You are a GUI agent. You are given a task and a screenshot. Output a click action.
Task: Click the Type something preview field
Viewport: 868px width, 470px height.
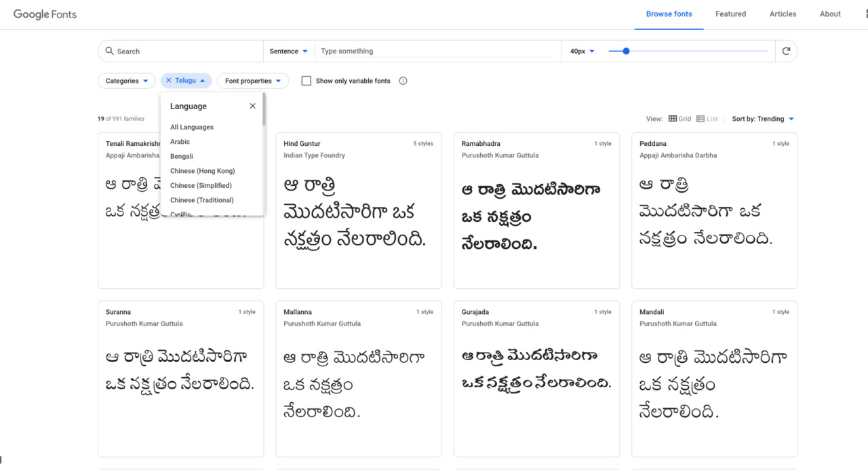pyautogui.click(x=437, y=52)
